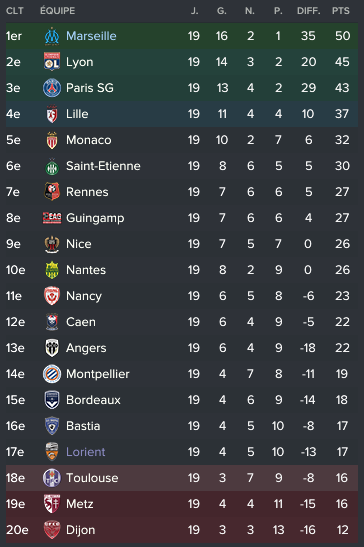This screenshot has width=364, height=547.
Task: Select the 19e Metz table row
Action: 182,504
